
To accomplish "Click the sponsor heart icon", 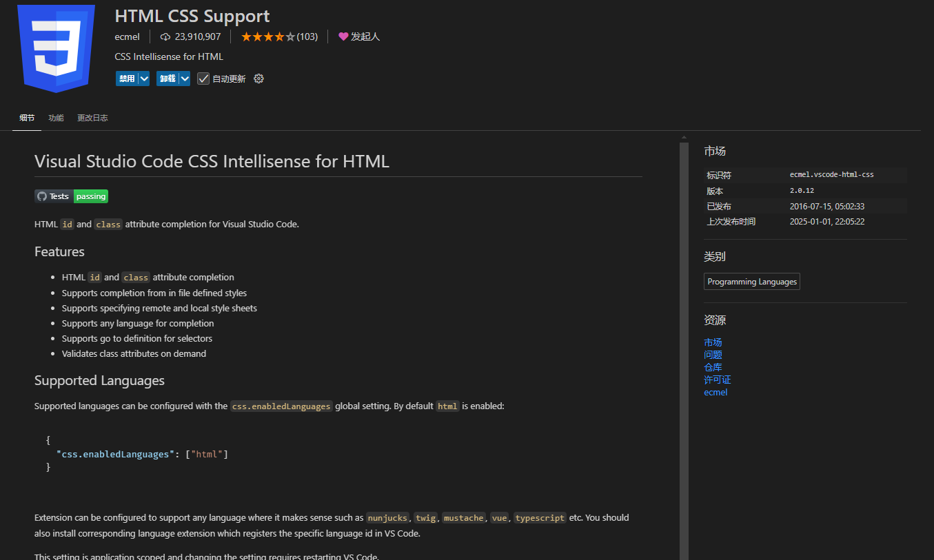I will click(x=343, y=37).
